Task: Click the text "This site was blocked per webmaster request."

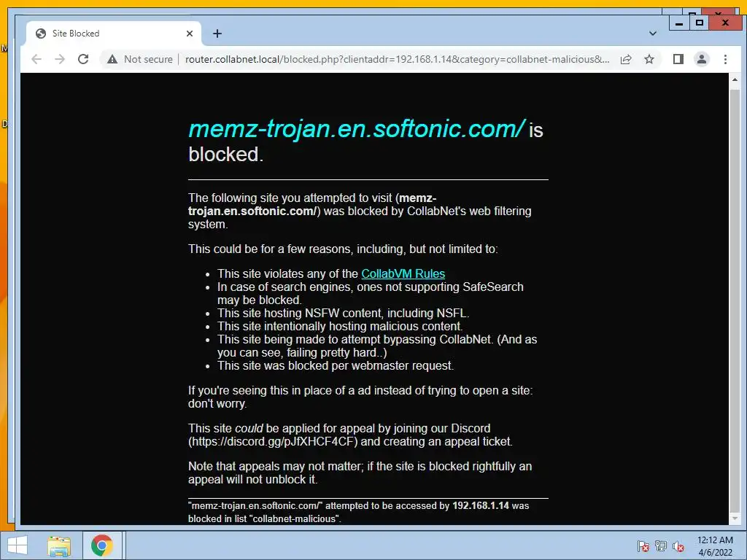Action: 336,366
